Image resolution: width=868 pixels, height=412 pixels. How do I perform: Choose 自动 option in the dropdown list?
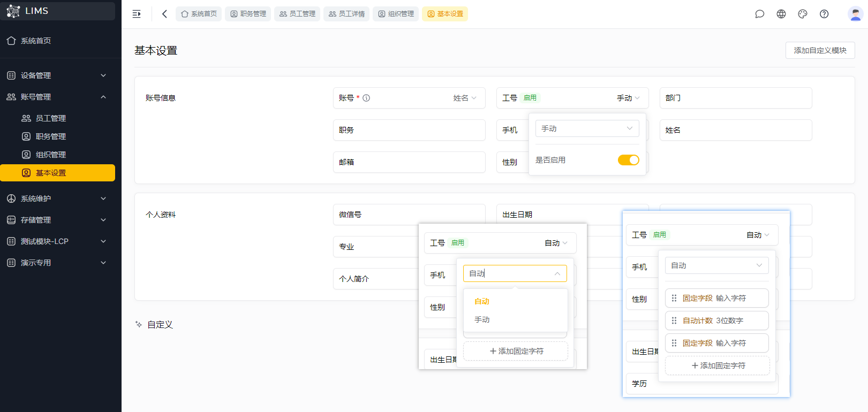point(515,301)
